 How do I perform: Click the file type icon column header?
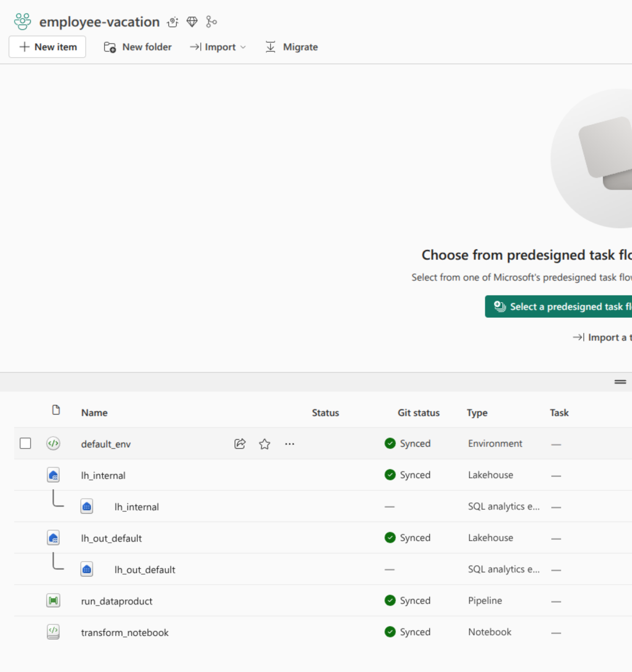(56, 410)
